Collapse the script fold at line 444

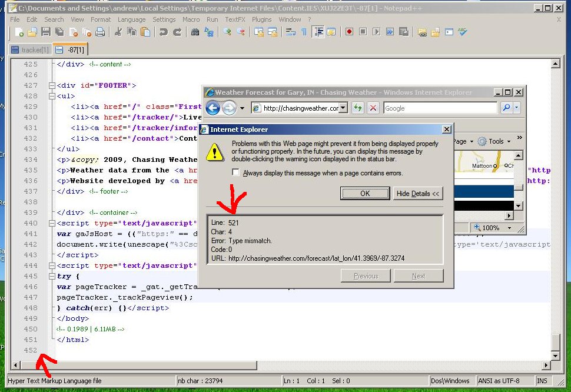(52, 265)
